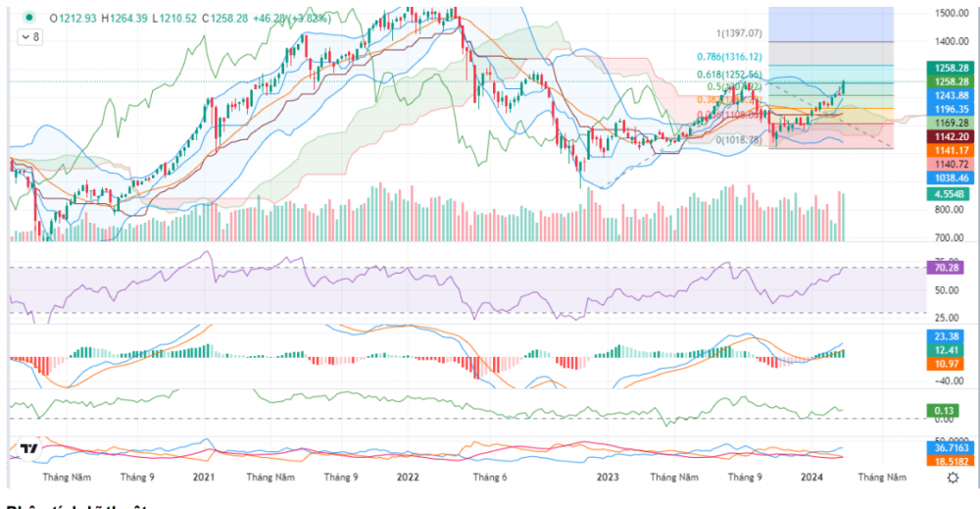Click the orange signal label 10.97
Viewport: 980px width, 509px height.
click(945, 364)
